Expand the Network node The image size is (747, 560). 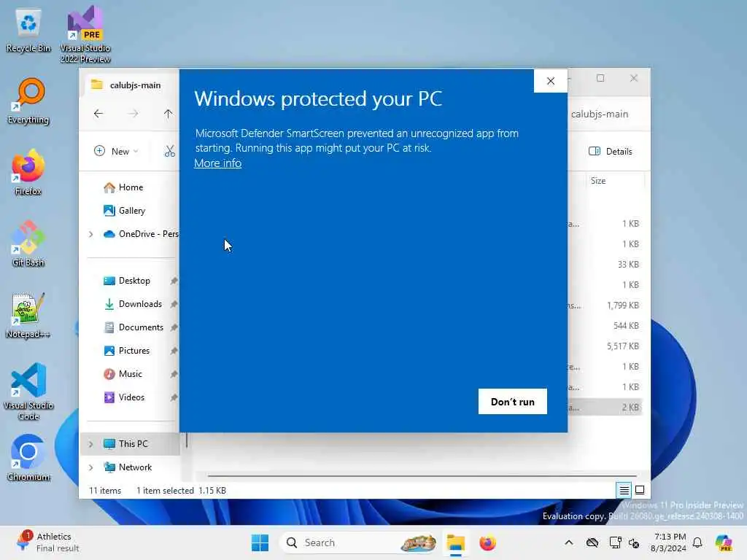pyautogui.click(x=91, y=467)
